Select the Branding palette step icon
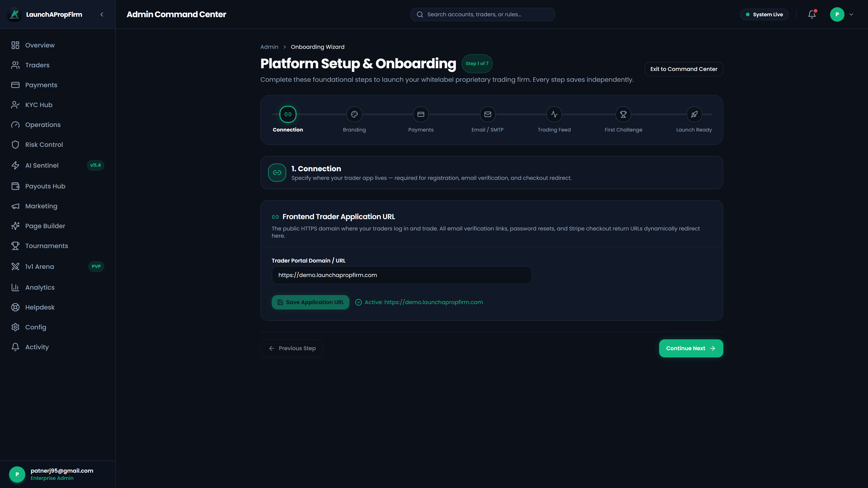 tap(354, 114)
